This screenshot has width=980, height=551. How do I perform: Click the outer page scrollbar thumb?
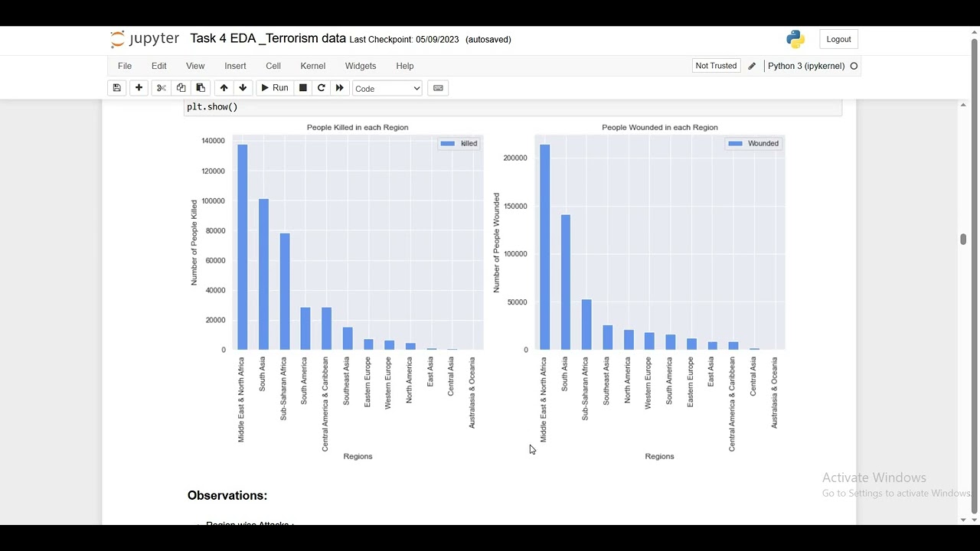(x=975, y=275)
